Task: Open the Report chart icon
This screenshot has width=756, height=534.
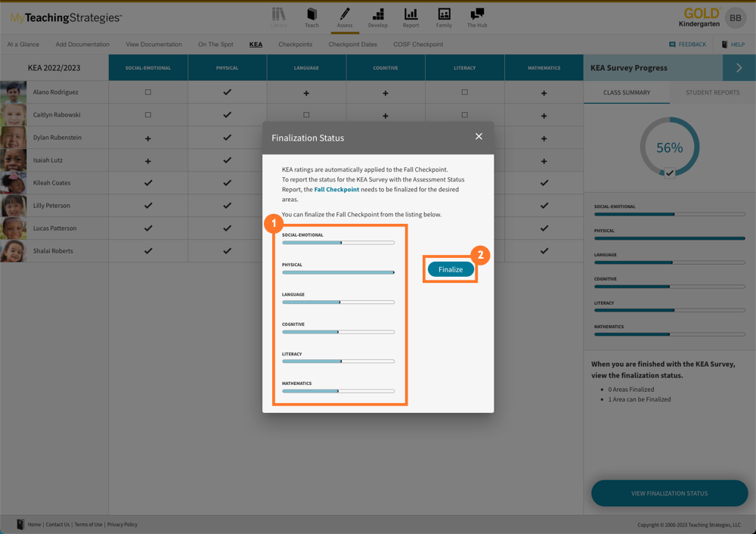Action: click(411, 15)
